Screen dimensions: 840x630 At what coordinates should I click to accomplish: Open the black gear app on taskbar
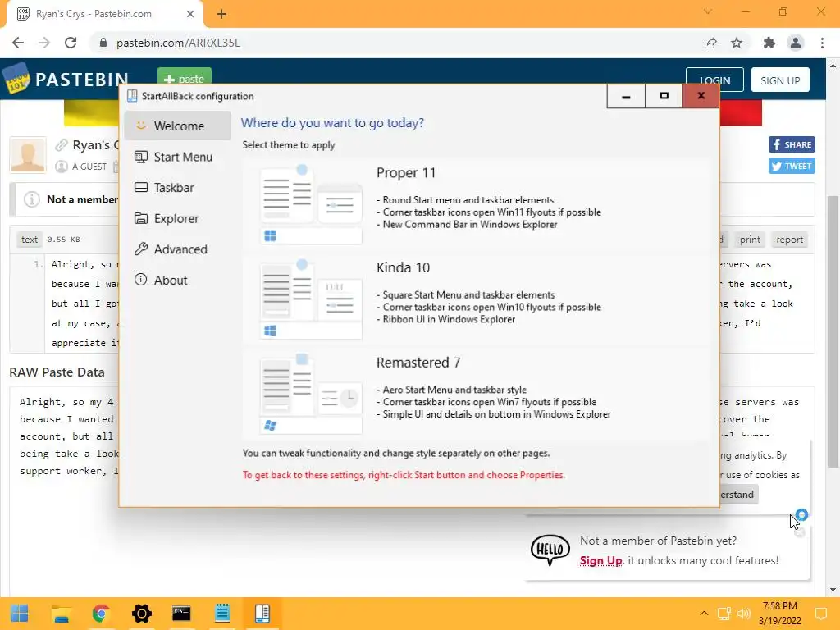pos(141,614)
